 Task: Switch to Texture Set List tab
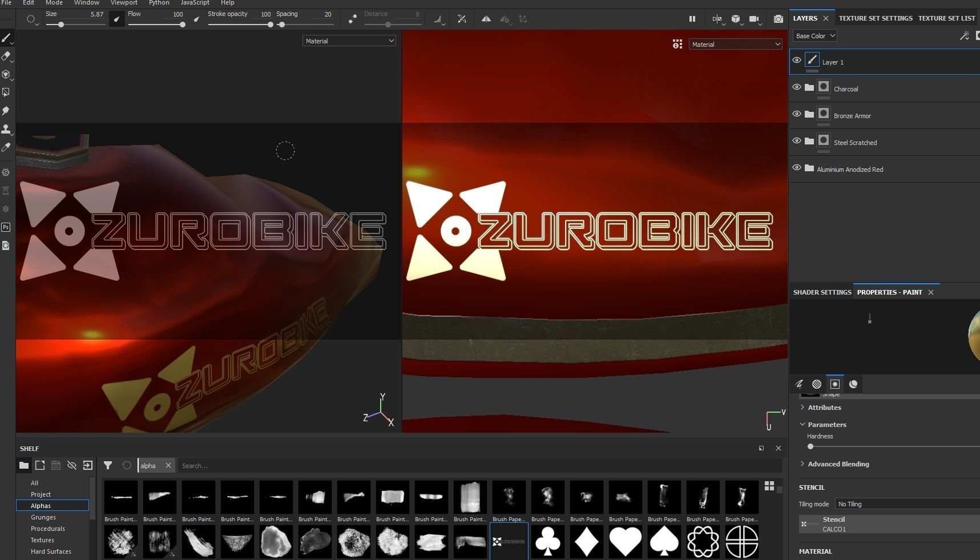pos(946,18)
